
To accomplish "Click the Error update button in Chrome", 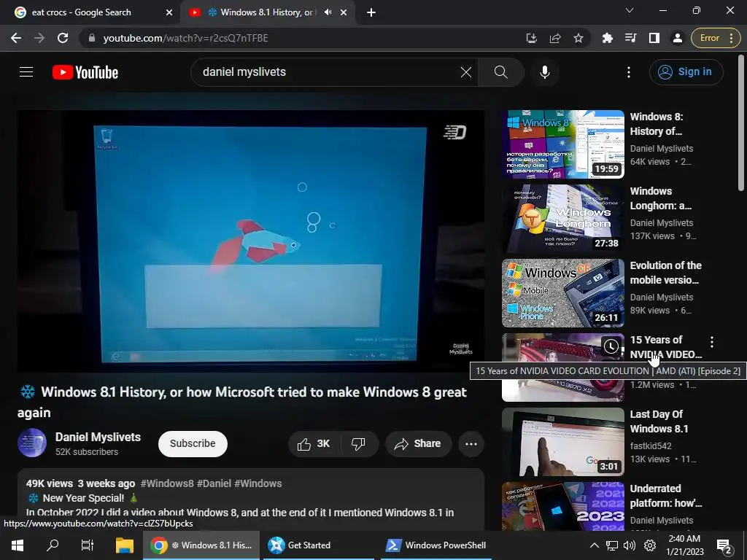I will tap(715, 38).
